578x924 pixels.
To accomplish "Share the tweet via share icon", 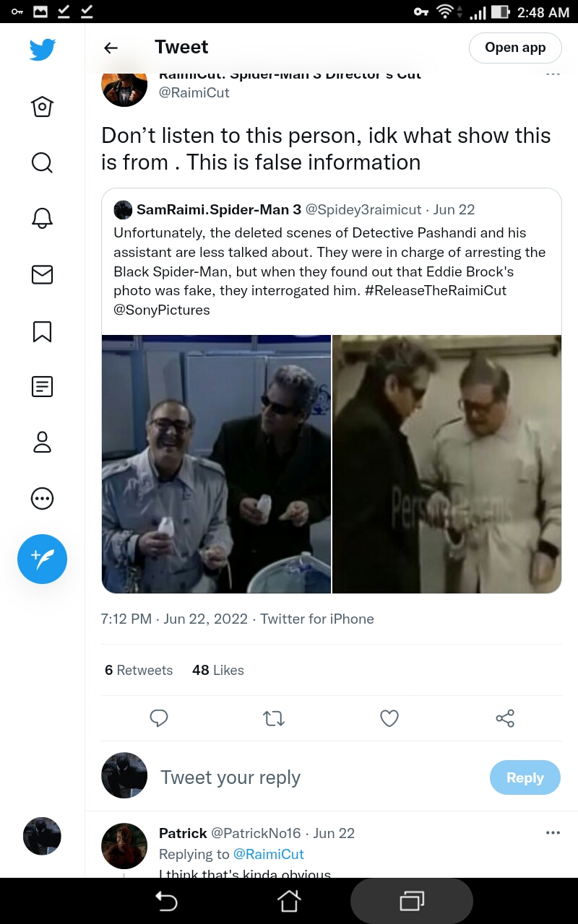I will coord(505,718).
